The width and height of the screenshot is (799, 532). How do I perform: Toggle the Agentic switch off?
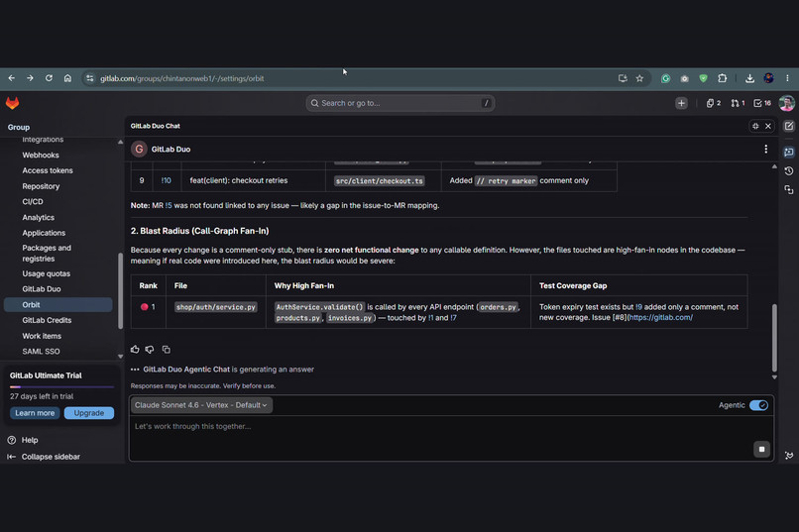tap(758, 405)
